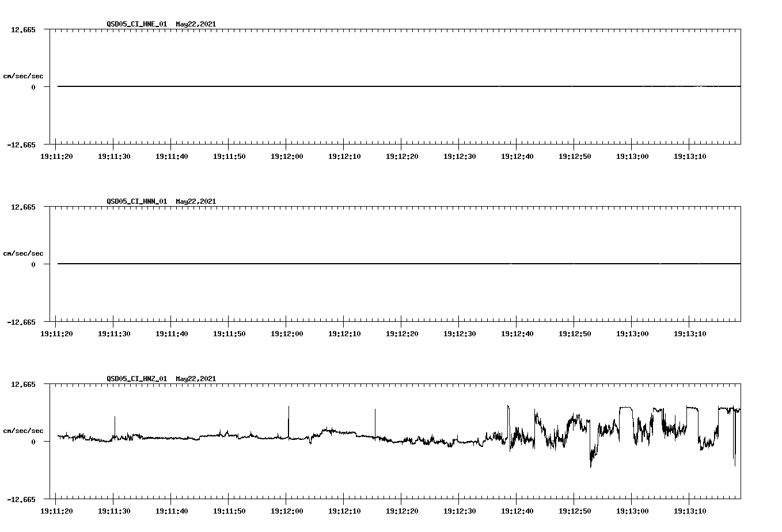The height and width of the screenshot is (532, 782).
Task: Select the May22,2021 date label on top plot
Action: point(195,24)
